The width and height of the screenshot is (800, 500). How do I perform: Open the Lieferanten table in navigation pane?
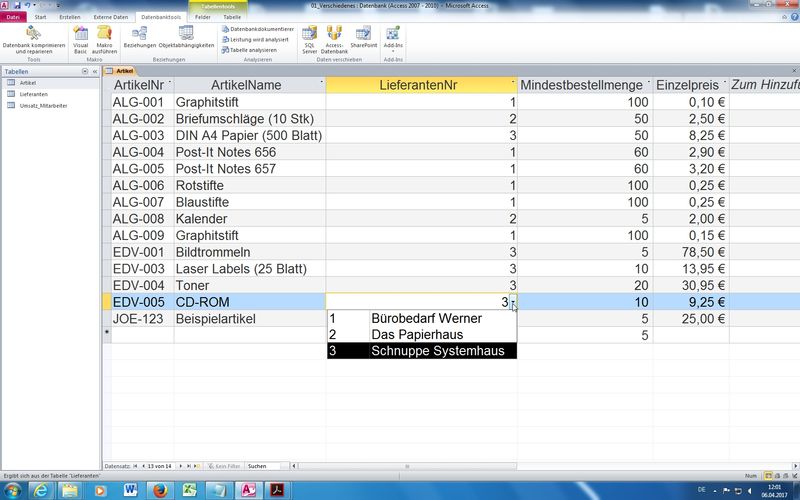click(33, 94)
